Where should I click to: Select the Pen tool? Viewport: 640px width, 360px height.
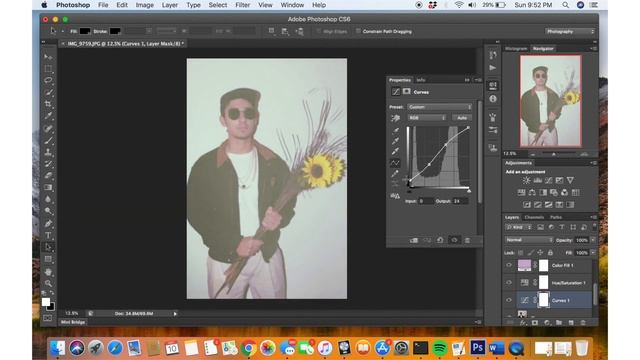point(48,223)
